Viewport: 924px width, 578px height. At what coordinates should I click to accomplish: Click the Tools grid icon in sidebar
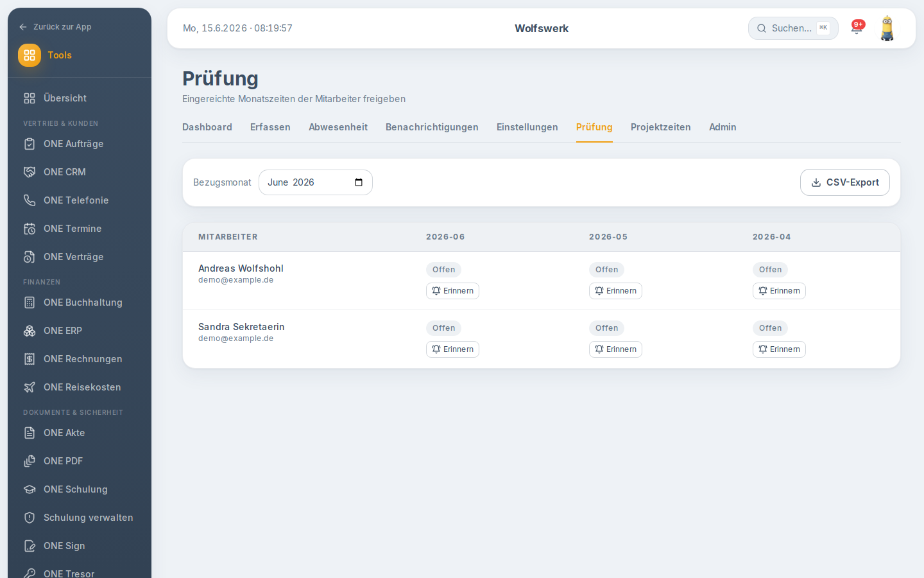(x=30, y=55)
